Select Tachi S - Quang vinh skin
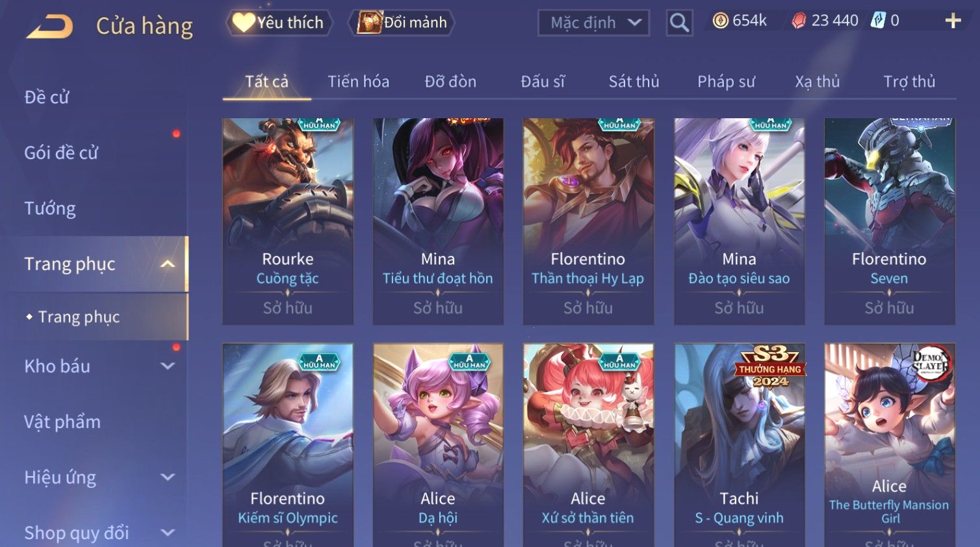The height and width of the screenshot is (547, 980). (x=739, y=445)
